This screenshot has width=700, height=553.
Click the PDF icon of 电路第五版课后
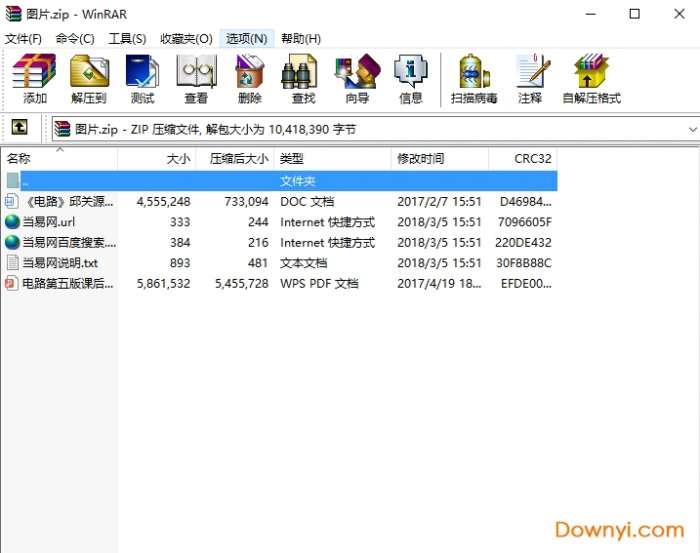point(12,283)
